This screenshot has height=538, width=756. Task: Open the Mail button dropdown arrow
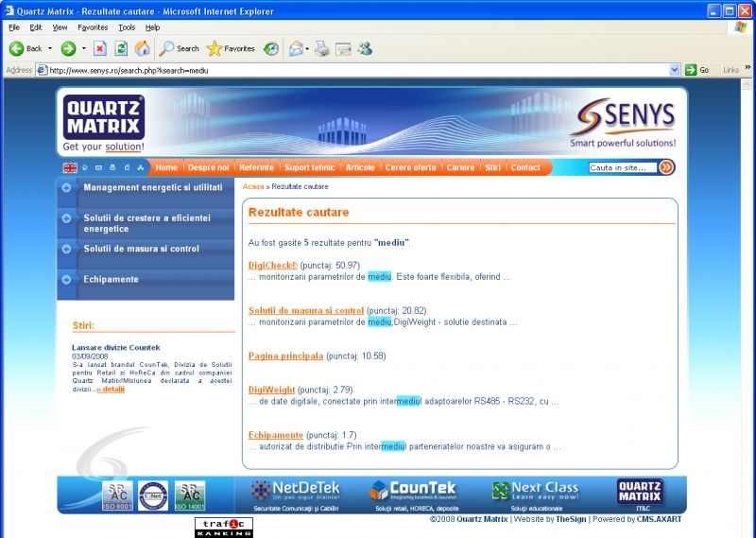point(307,48)
